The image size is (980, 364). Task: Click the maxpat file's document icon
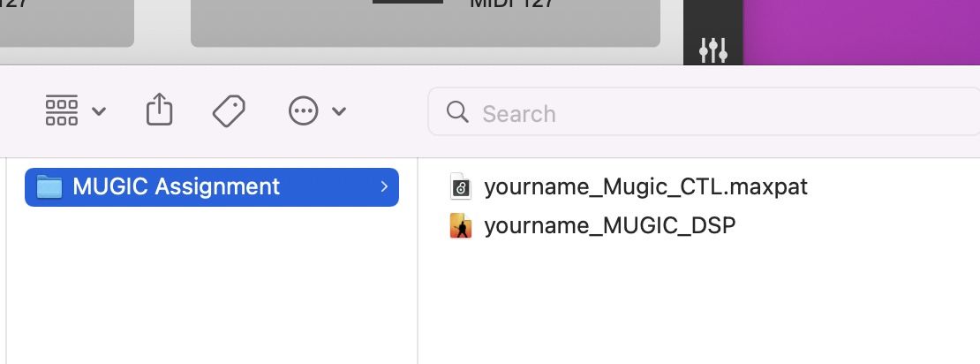point(461,187)
